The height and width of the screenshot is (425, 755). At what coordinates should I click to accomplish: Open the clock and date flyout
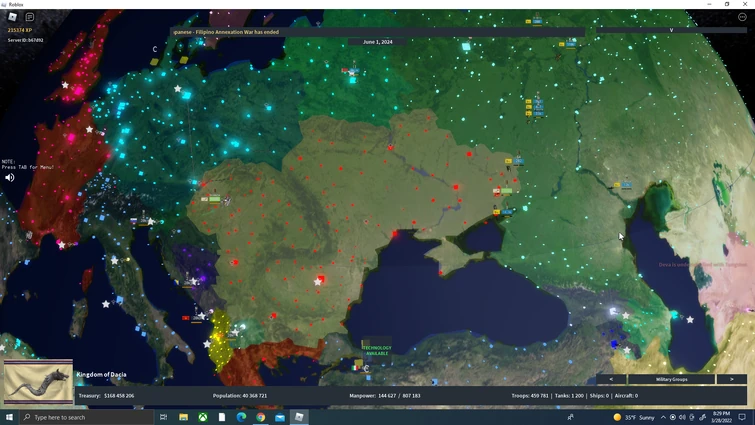(721, 417)
